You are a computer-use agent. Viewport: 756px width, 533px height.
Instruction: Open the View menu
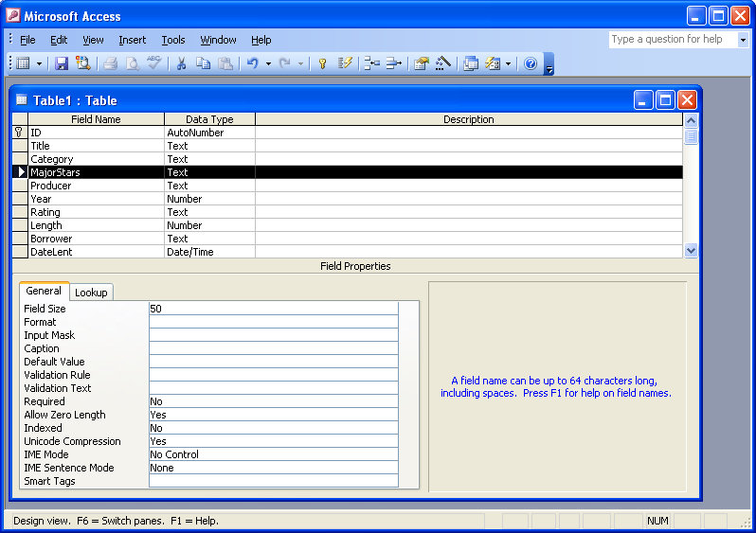[x=93, y=40]
